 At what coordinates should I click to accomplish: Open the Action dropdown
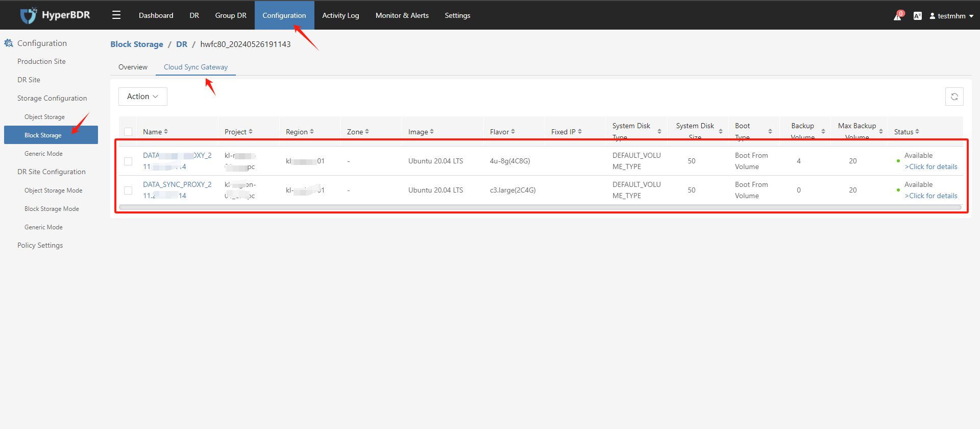coord(143,97)
